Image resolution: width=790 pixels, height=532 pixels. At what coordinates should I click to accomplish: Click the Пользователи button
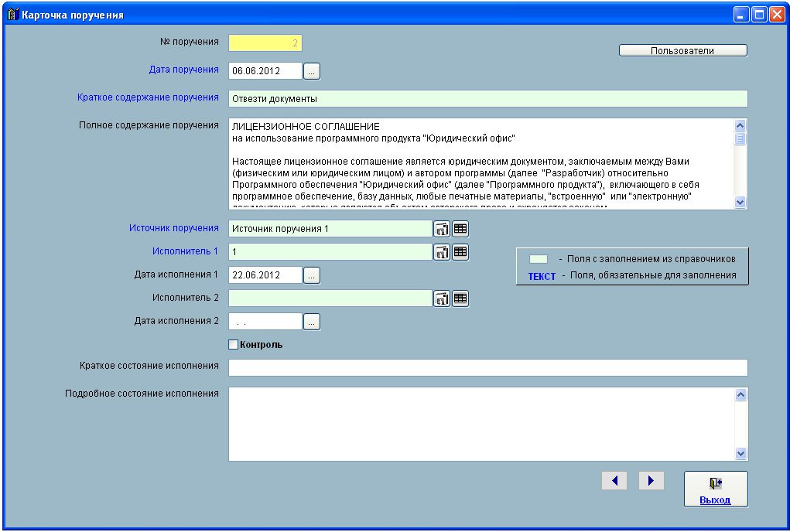pos(682,51)
